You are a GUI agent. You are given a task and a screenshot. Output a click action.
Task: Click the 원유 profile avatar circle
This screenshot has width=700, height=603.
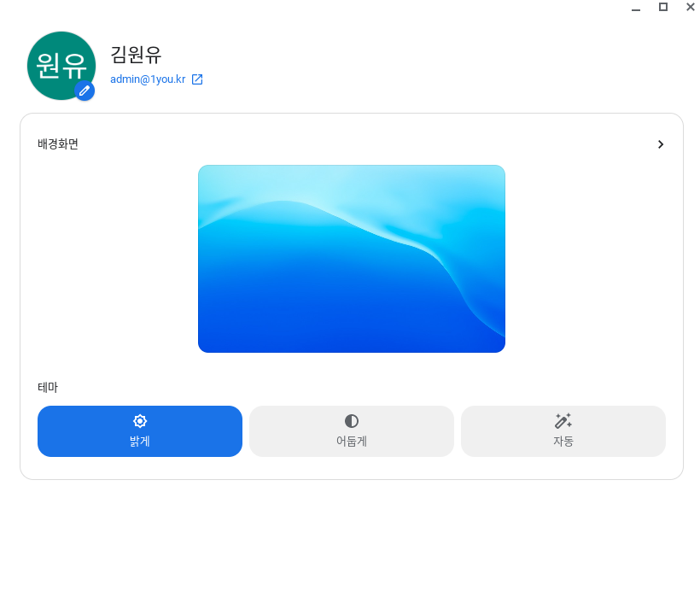[x=61, y=66]
